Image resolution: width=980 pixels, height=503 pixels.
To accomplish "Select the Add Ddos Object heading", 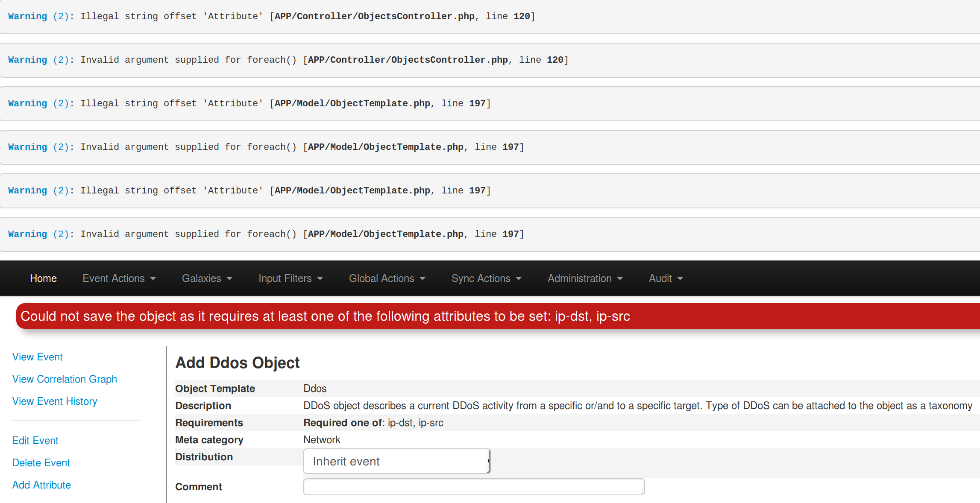I will click(238, 363).
